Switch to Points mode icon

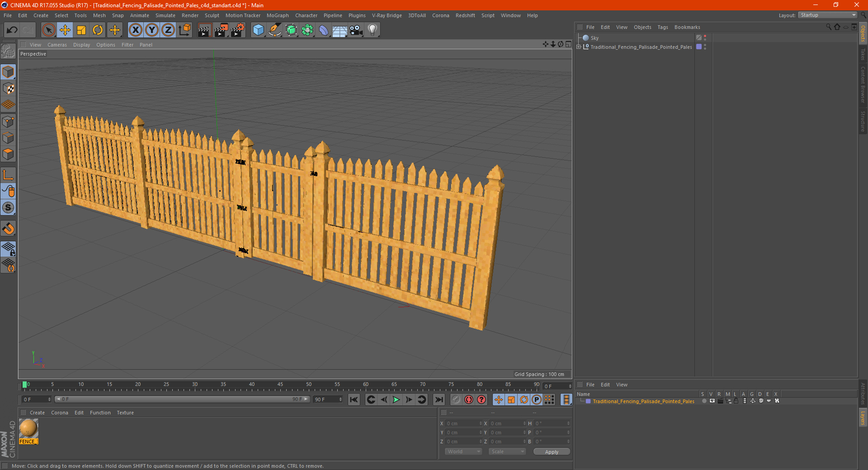click(x=8, y=122)
